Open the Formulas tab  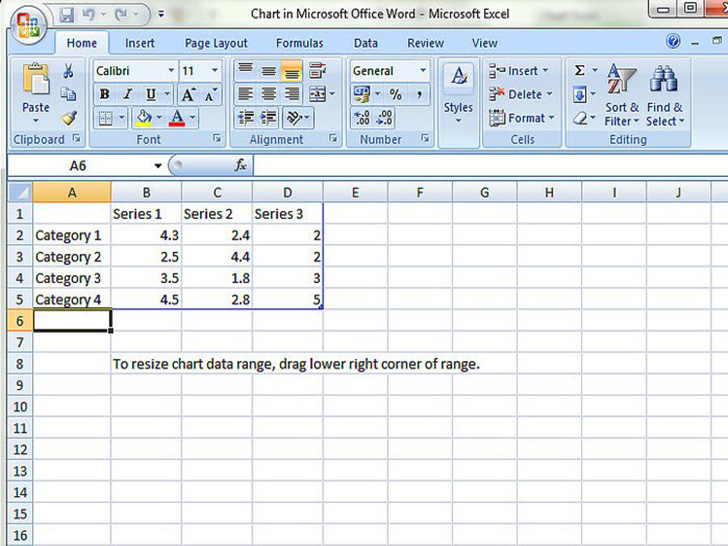click(299, 43)
